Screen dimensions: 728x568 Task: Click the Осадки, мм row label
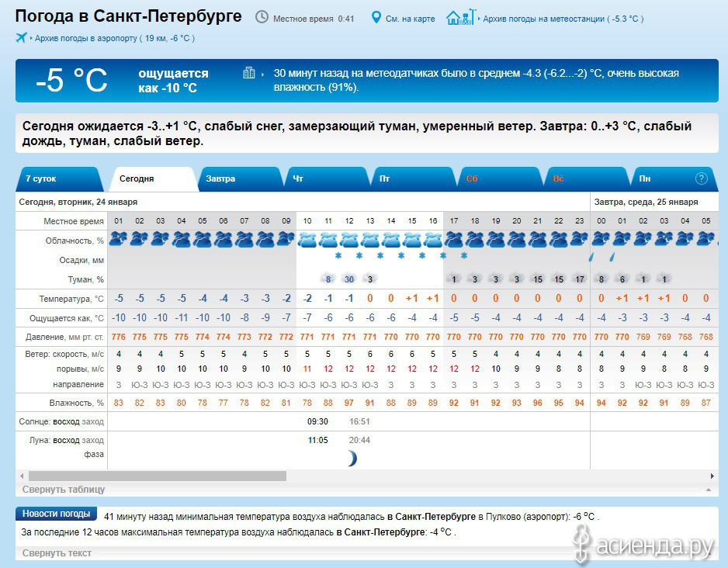tap(81, 260)
